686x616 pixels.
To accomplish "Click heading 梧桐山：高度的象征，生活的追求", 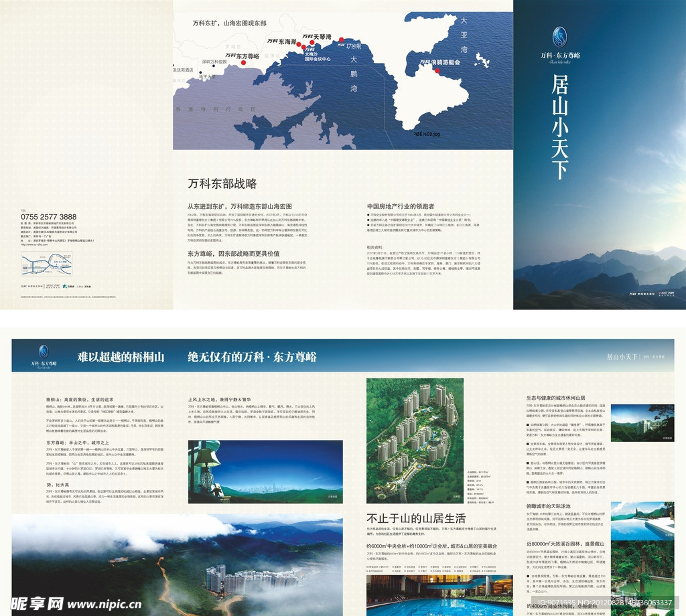I will pyautogui.click(x=80, y=400).
